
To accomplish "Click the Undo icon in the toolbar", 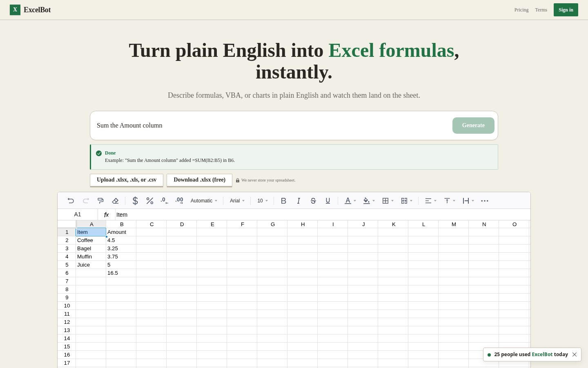I will (71, 201).
